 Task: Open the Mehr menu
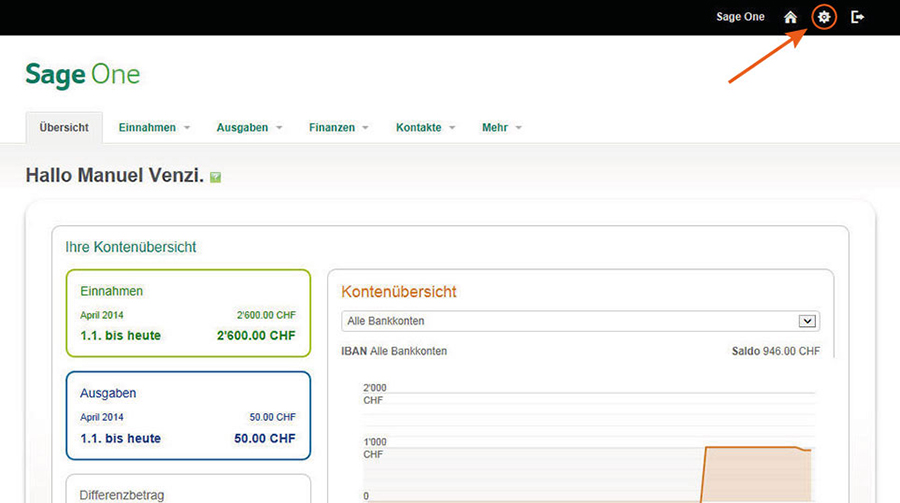495,127
